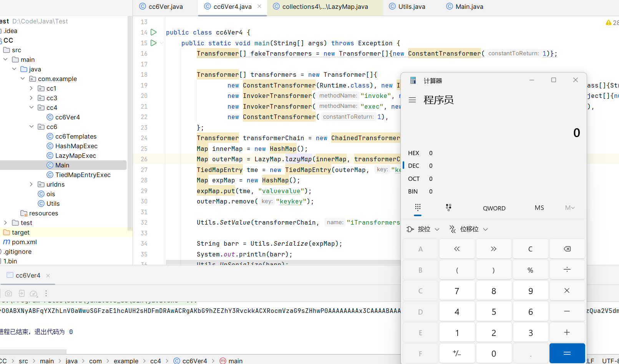Viewport: 619px width, 364px height.
Task: Select the Main class in project tree
Action: pos(62,165)
